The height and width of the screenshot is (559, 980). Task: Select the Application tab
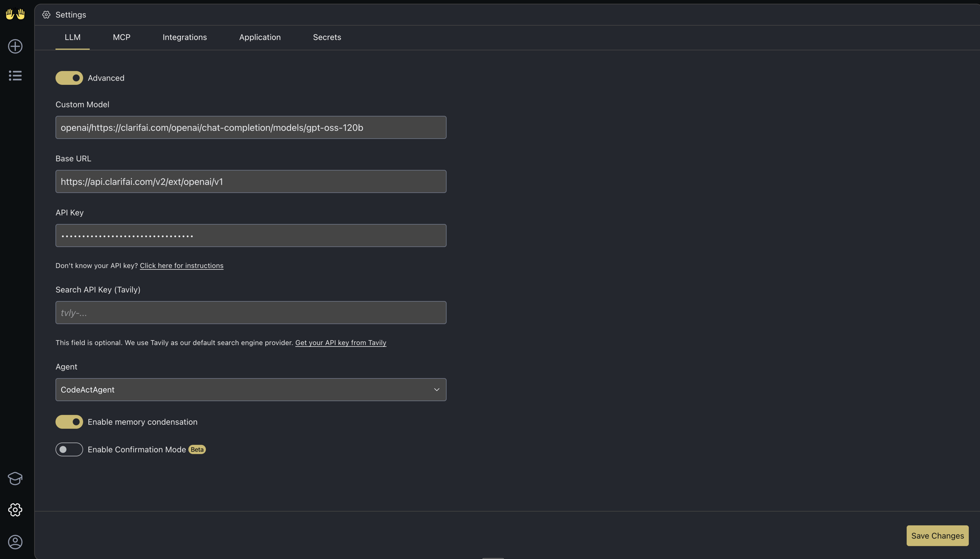(260, 37)
